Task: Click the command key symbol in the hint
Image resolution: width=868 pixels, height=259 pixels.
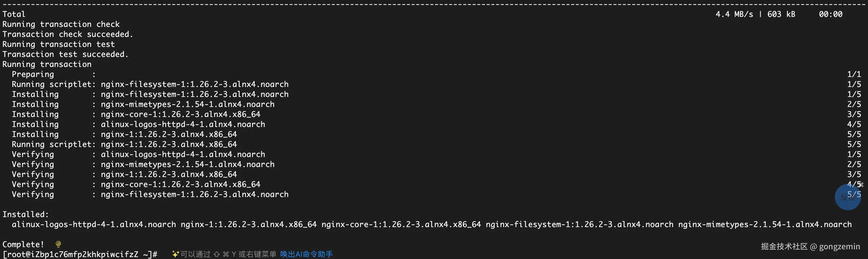Action: click(226, 254)
